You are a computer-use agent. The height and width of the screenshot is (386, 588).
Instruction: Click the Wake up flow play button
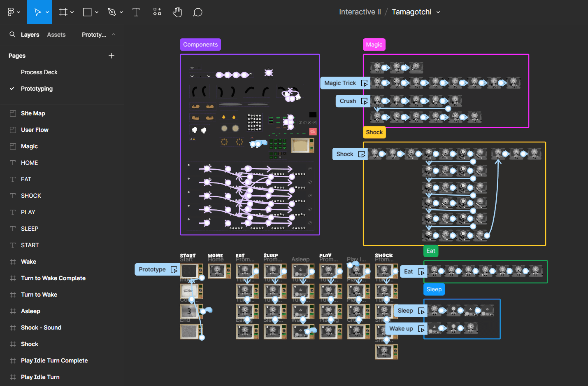(x=421, y=329)
